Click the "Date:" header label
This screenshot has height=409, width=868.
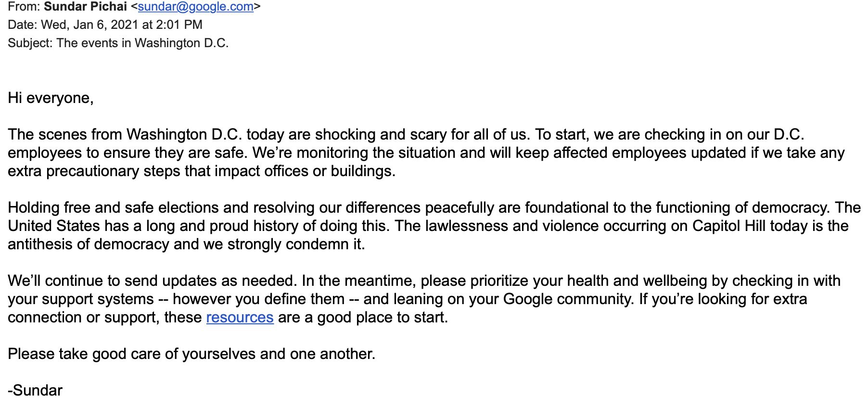click(x=23, y=25)
